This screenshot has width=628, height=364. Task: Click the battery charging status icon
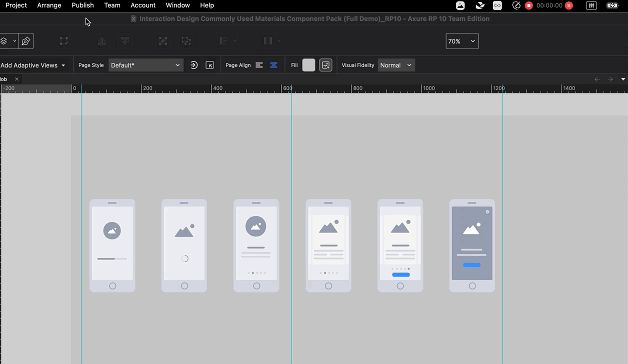612,5
